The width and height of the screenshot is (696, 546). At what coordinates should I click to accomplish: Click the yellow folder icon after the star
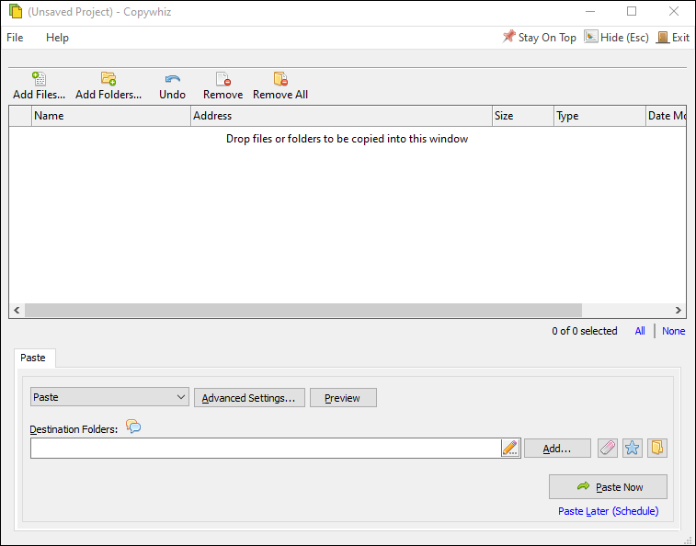pyautogui.click(x=657, y=448)
